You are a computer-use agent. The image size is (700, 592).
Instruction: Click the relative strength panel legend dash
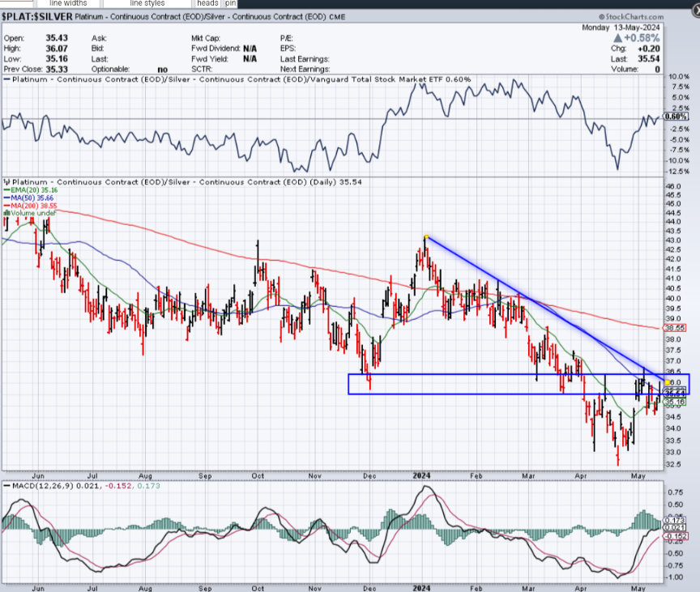(x=6, y=79)
